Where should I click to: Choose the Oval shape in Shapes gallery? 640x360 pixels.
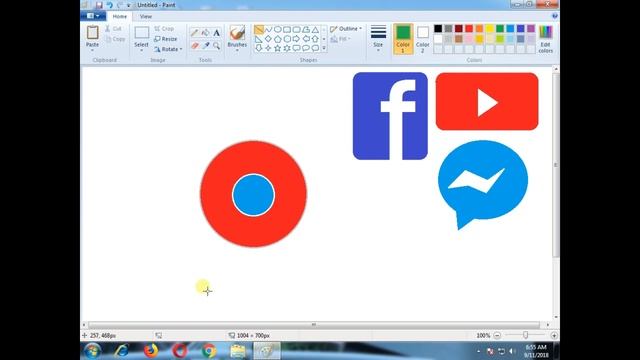(278, 30)
